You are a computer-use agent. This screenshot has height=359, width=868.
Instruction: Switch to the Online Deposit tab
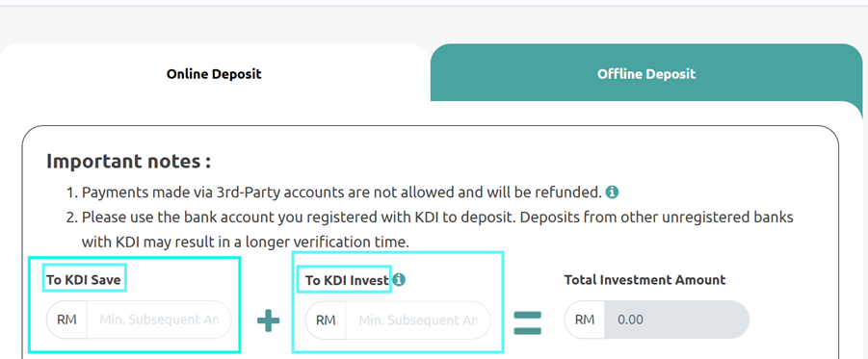[x=214, y=73]
